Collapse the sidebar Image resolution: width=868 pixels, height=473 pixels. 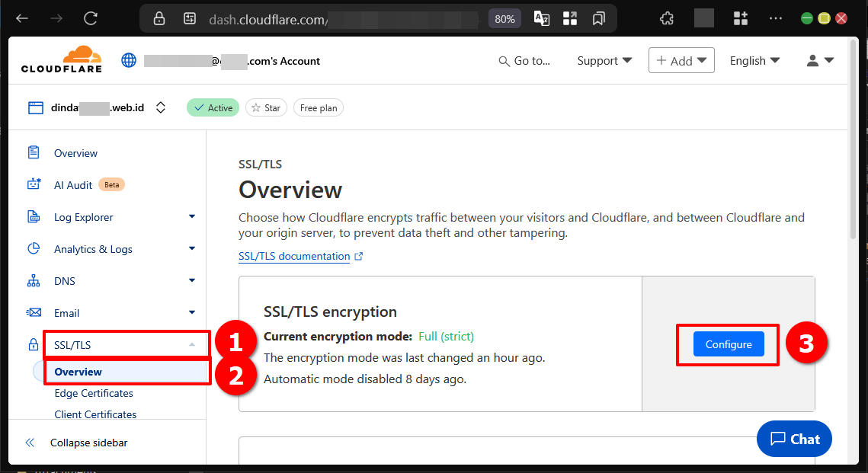coord(88,443)
